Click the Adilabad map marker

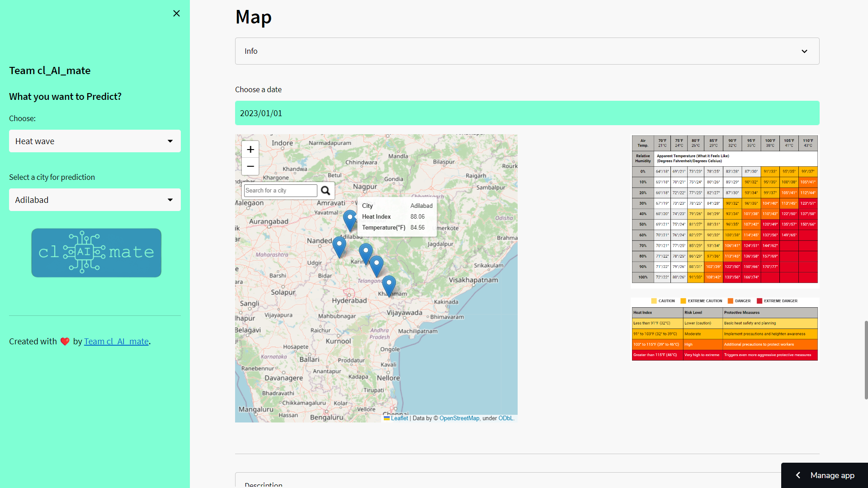pyautogui.click(x=350, y=221)
